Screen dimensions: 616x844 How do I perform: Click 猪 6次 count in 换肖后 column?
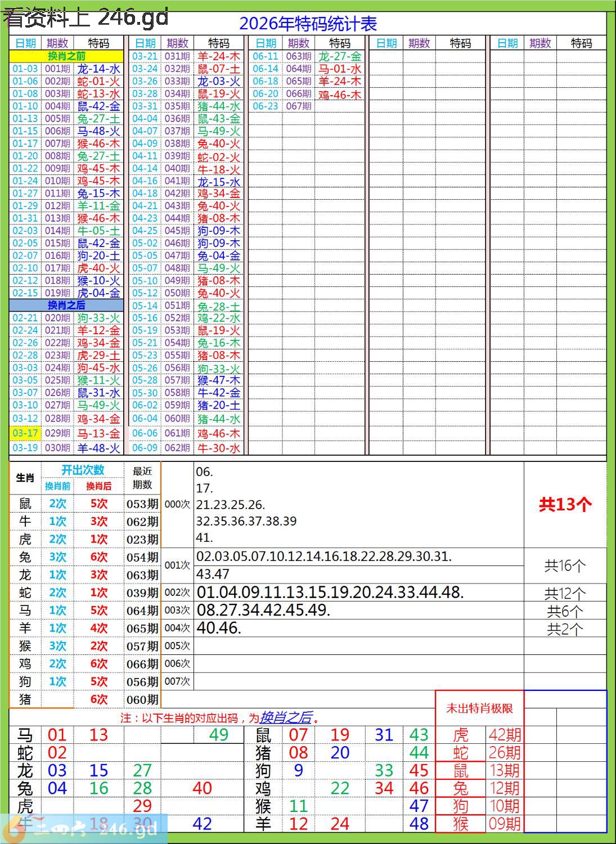tap(98, 699)
